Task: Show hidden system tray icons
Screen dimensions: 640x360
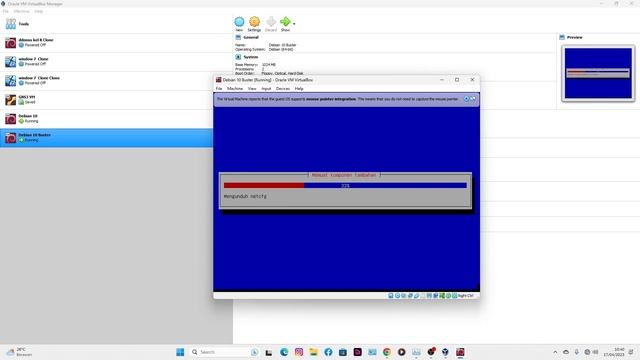Action: (x=555, y=352)
